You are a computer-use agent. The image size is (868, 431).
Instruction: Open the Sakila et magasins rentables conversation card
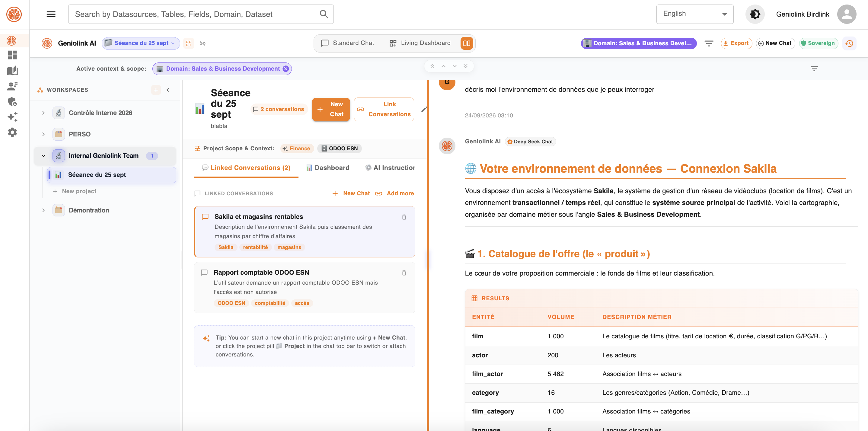tap(305, 232)
